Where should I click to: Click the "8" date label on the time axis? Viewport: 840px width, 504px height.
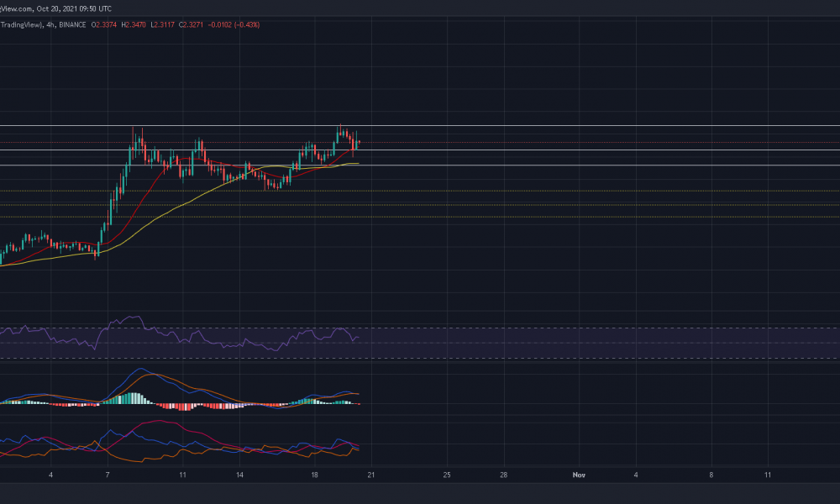711,475
